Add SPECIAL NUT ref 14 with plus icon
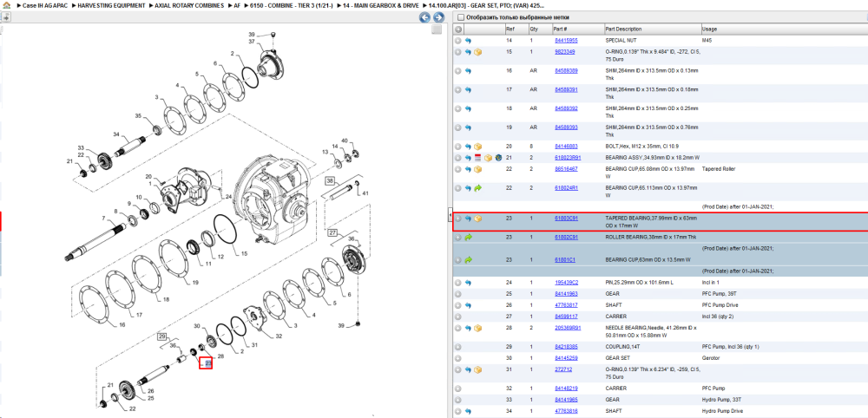Screen dimensions: 868x418 pos(457,41)
